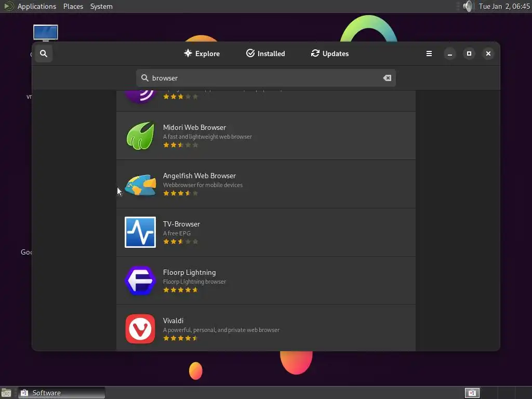Viewport: 532px width, 399px height.
Task: Click the Software taskbar button
Action: pos(62,393)
